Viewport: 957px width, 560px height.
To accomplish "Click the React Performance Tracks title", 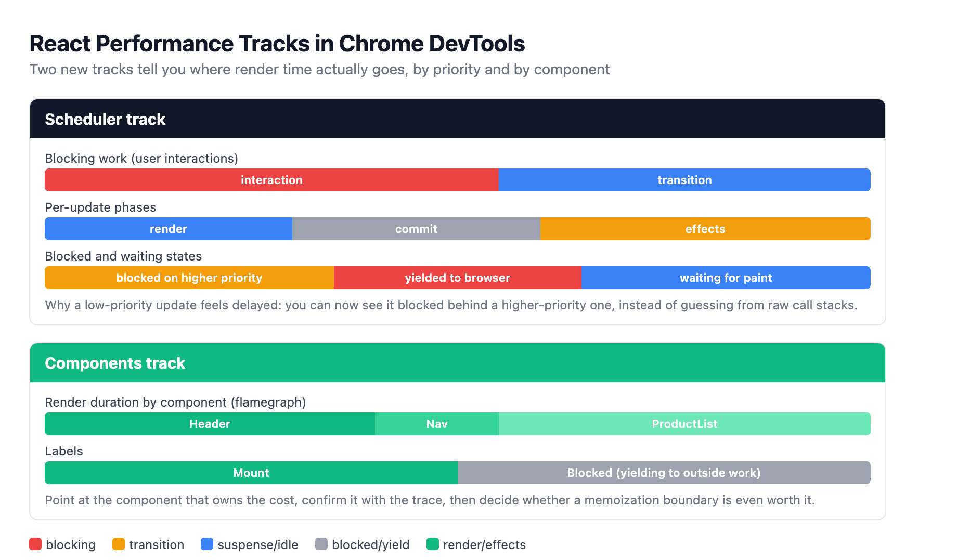I will coord(277,44).
